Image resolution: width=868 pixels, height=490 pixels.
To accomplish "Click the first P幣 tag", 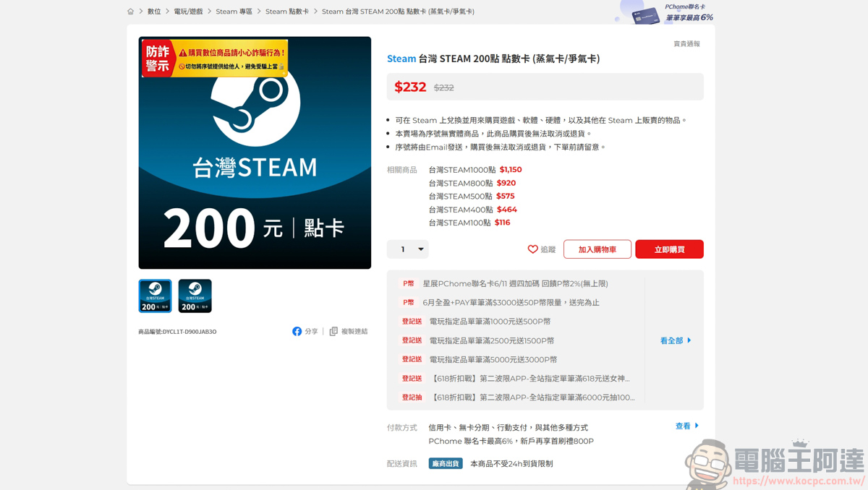I will [409, 284].
